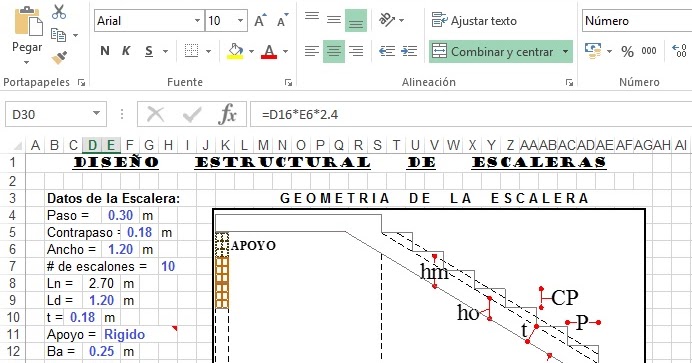This screenshot has height=363, width=692.
Task: Click the Cut scissors icon
Action: (59, 12)
